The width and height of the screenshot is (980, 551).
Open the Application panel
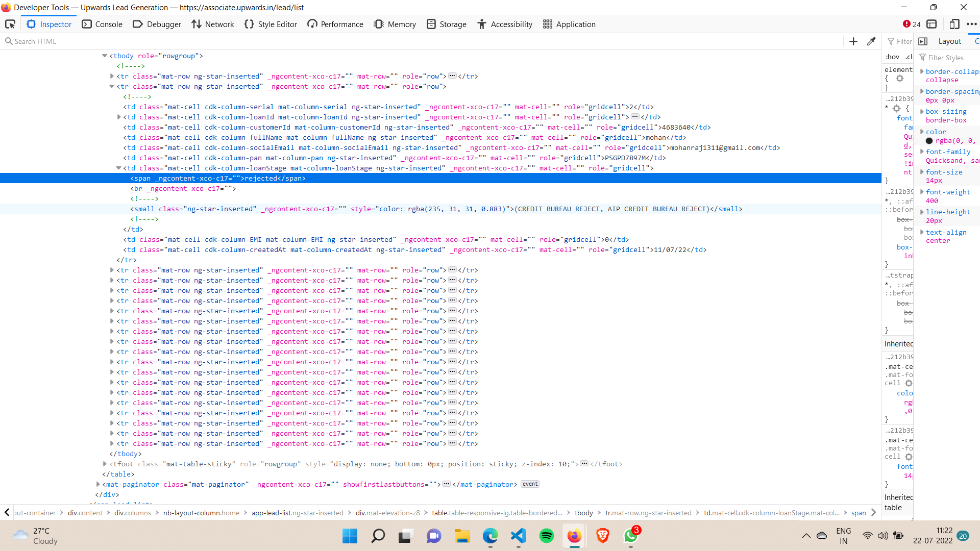pyautogui.click(x=569, y=24)
